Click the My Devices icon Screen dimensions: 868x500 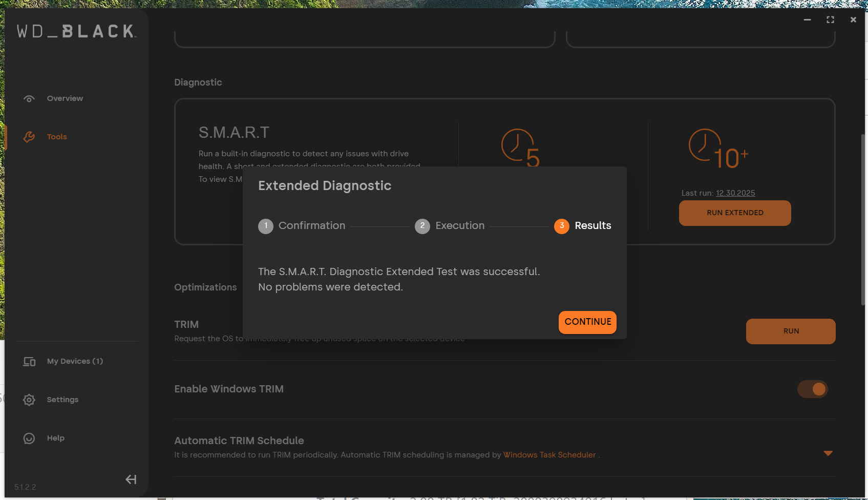29,362
